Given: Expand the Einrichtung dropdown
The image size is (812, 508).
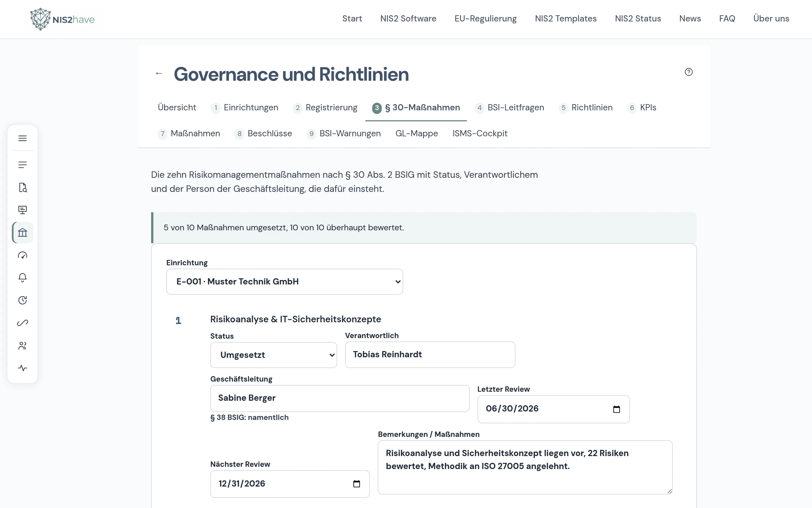Looking at the screenshot, I should tap(284, 282).
